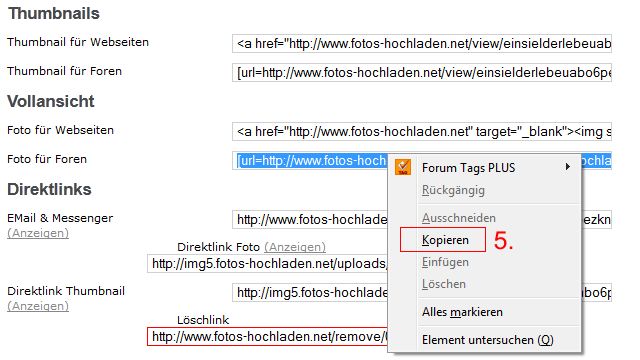Focus the Thumbnail für Webseiten code field
Image resolution: width=640 pixels, height=360 pixels.
click(422, 44)
